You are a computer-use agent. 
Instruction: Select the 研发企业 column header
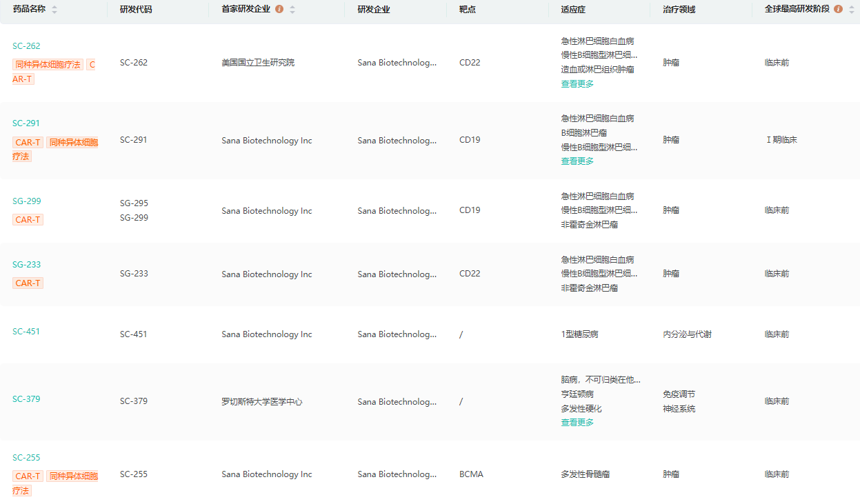pos(374,10)
